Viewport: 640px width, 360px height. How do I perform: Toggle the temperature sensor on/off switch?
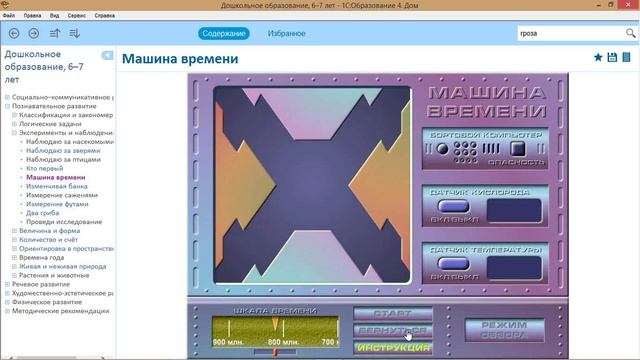(453, 264)
